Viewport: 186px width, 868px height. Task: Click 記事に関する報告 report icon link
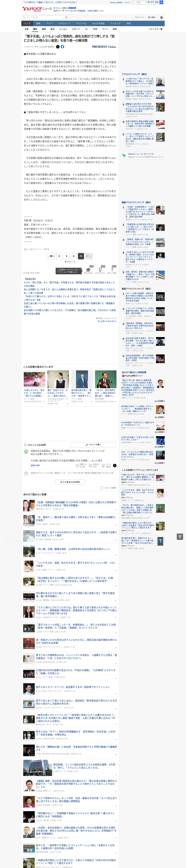(31, 273)
